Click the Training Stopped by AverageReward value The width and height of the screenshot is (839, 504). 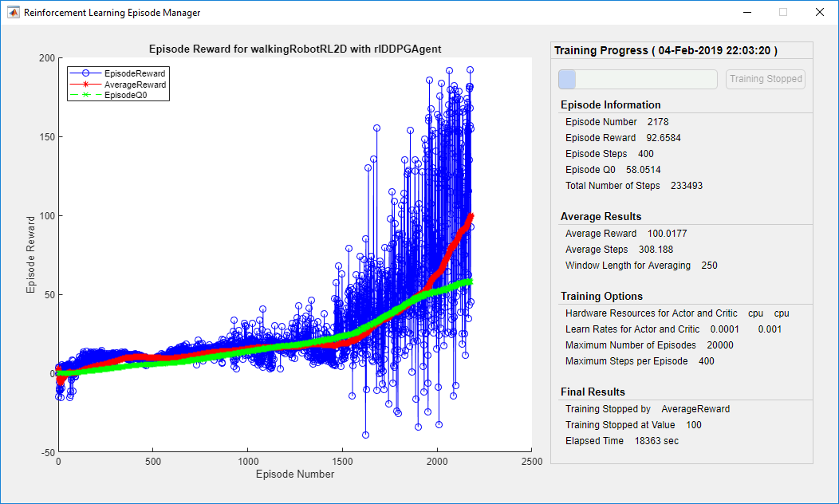tap(695, 409)
